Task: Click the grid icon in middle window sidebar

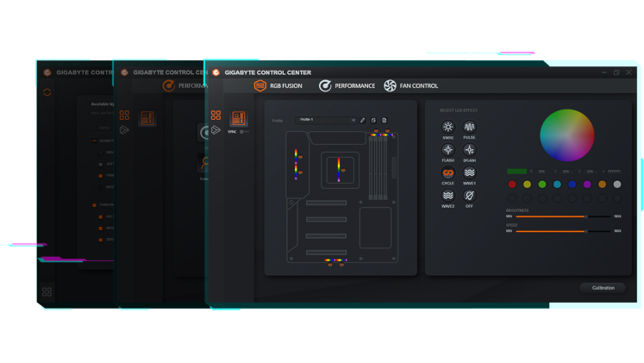Action: click(x=124, y=115)
